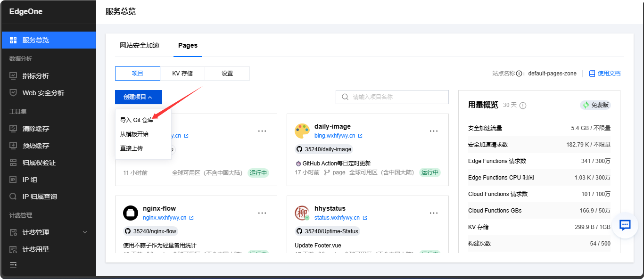Open the nginx.wxhfywy.cn domain link

[x=165, y=218]
